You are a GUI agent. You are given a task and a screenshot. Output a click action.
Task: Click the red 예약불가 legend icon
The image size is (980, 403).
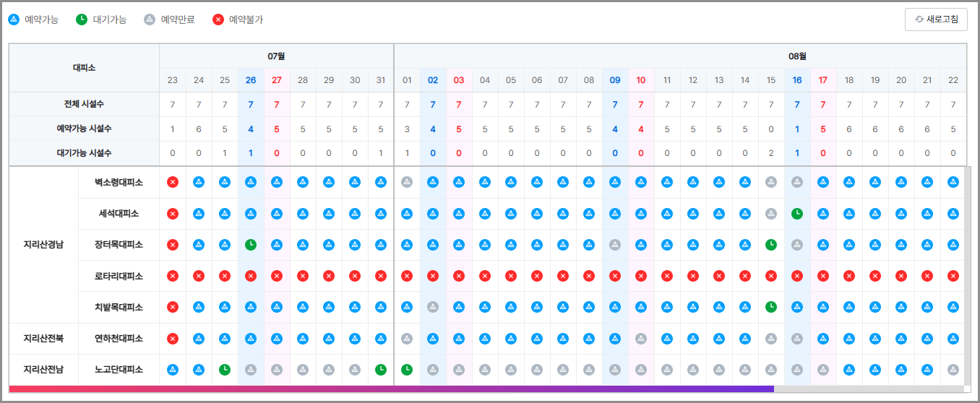click(218, 19)
